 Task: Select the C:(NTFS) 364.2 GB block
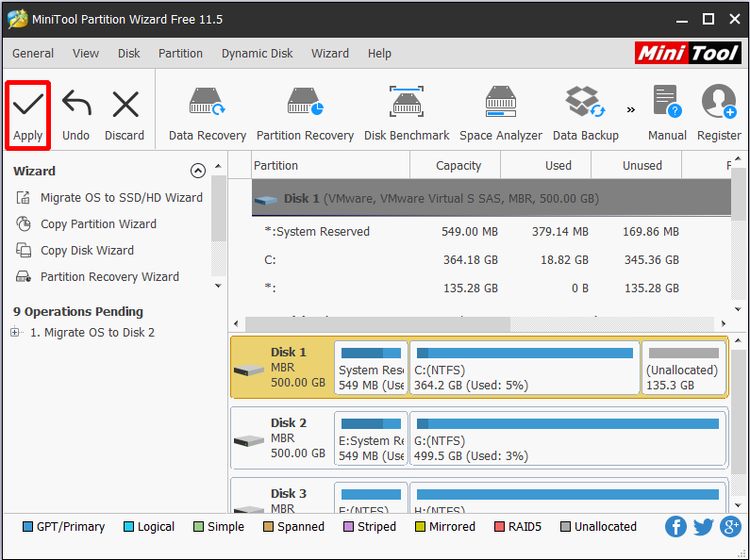[525, 368]
